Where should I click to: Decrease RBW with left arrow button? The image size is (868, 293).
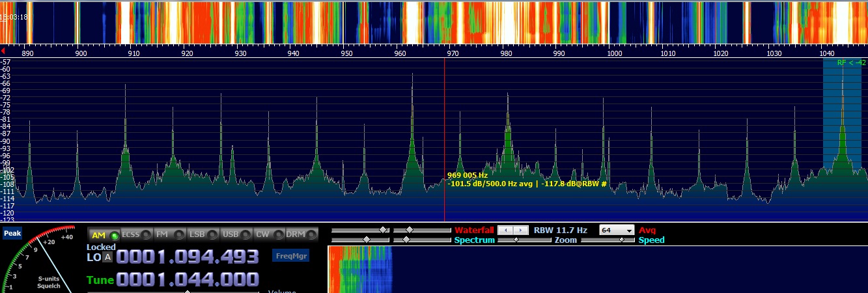point(505,230)
